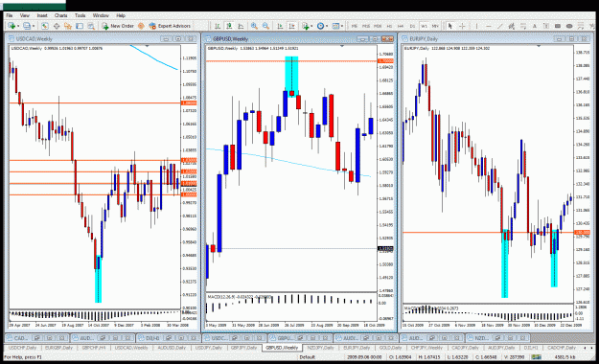
Task: Switch chart to line chart
Action: pos(241,26)
